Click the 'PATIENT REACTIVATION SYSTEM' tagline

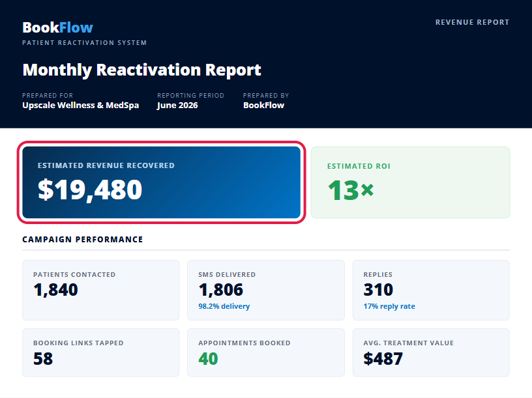[x=85, y=43]
